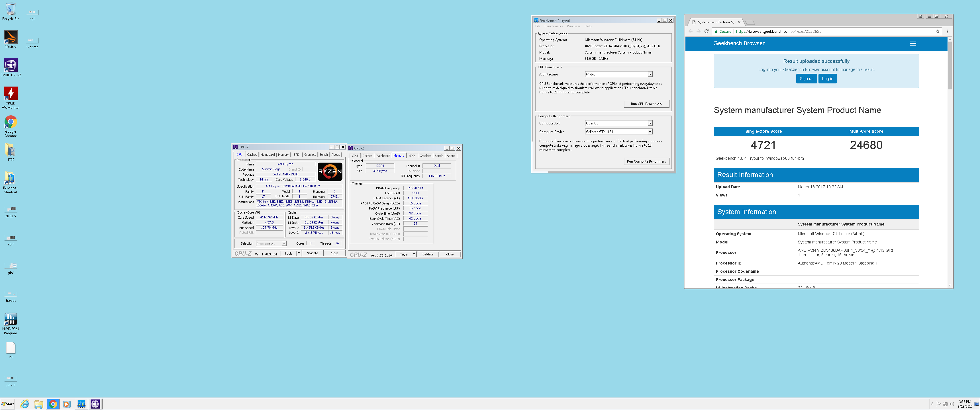Click Run Compute Benchmark button

(x=646, y=161)
